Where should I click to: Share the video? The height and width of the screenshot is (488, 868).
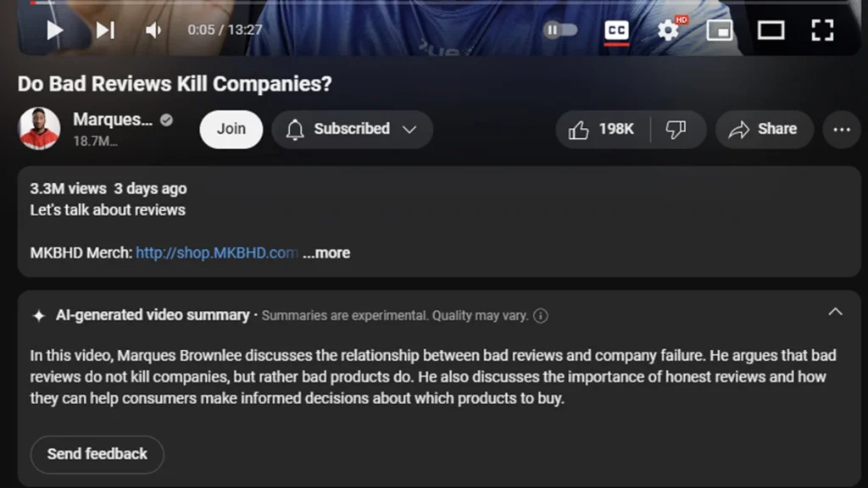point(764,130)
